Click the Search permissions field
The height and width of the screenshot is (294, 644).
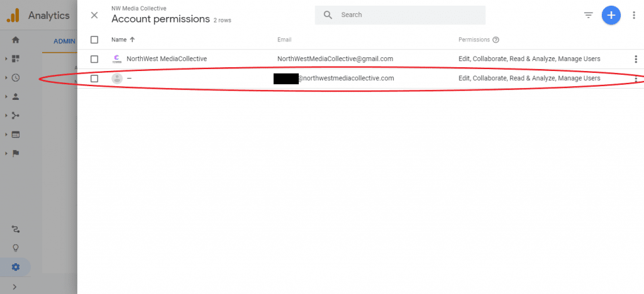pyautogui.click(x=400, y=15)
